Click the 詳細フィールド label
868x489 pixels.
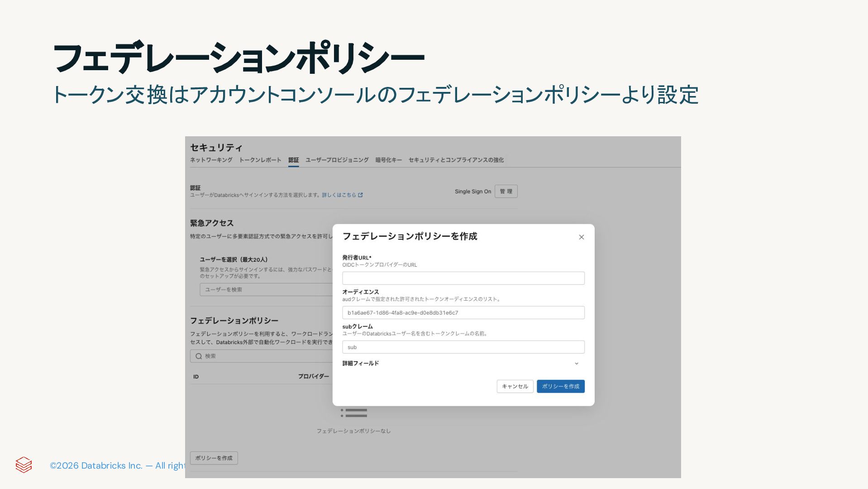point(361,364)
